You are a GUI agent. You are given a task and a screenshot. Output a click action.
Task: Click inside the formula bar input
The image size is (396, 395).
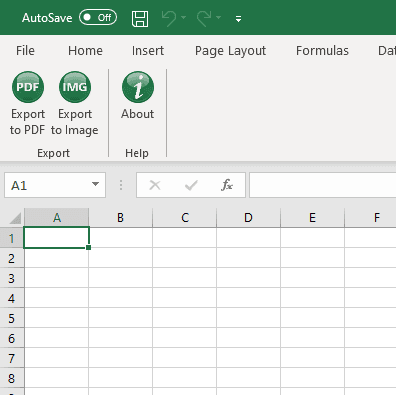(323, 185)
